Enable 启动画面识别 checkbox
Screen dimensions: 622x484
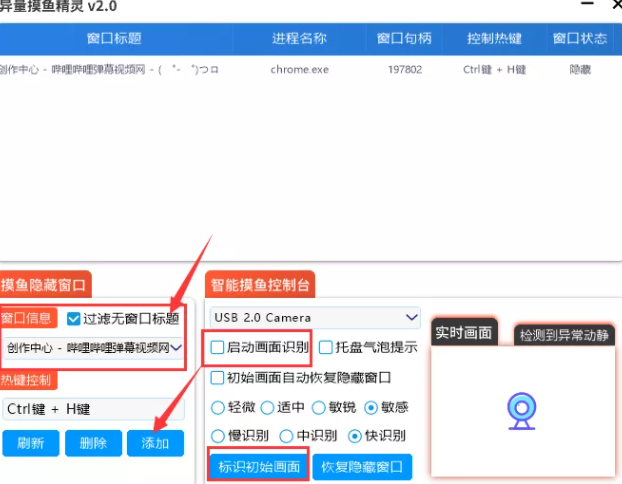(x=218, y=348)
